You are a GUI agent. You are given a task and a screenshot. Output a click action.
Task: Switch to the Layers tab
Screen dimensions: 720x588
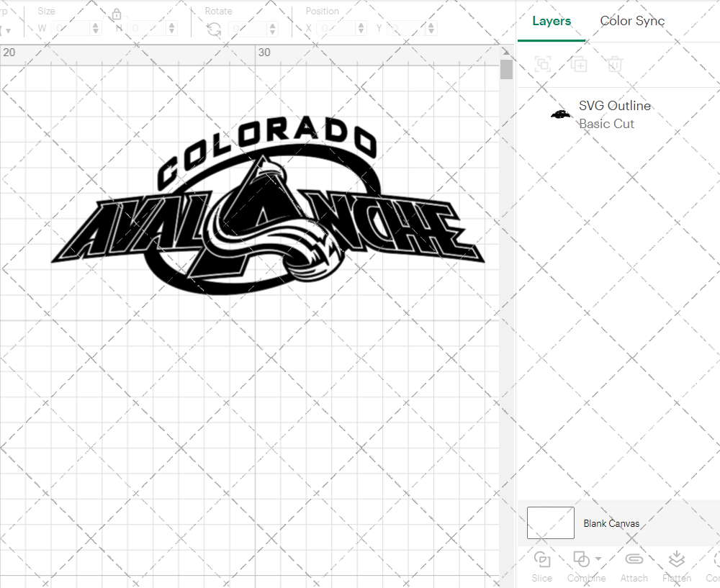point(552,21)
